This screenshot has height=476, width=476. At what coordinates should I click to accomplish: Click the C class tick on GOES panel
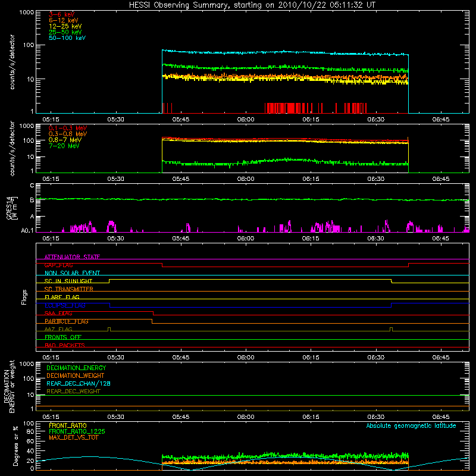coord(32,186)
